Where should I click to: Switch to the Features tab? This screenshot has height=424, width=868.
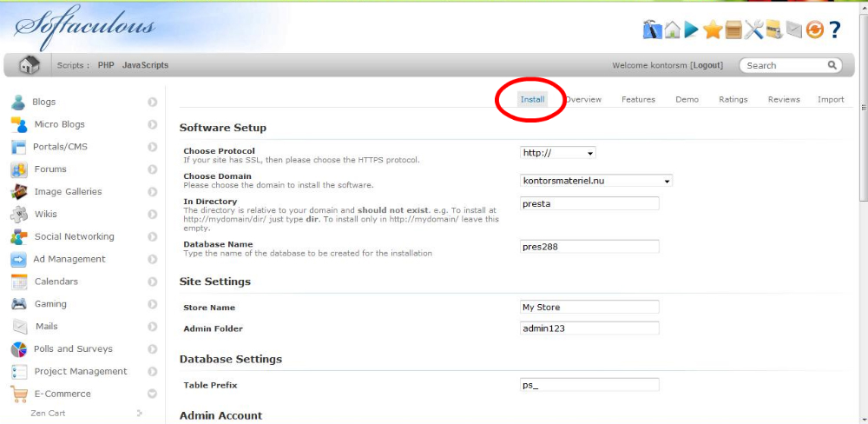pos(638,100)
